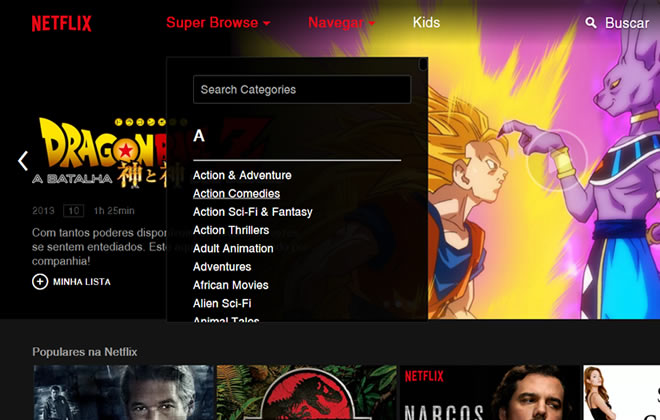660x420 pixels.
Task: Click the Netflix logo in the header
Action: [x=61, y=24]
